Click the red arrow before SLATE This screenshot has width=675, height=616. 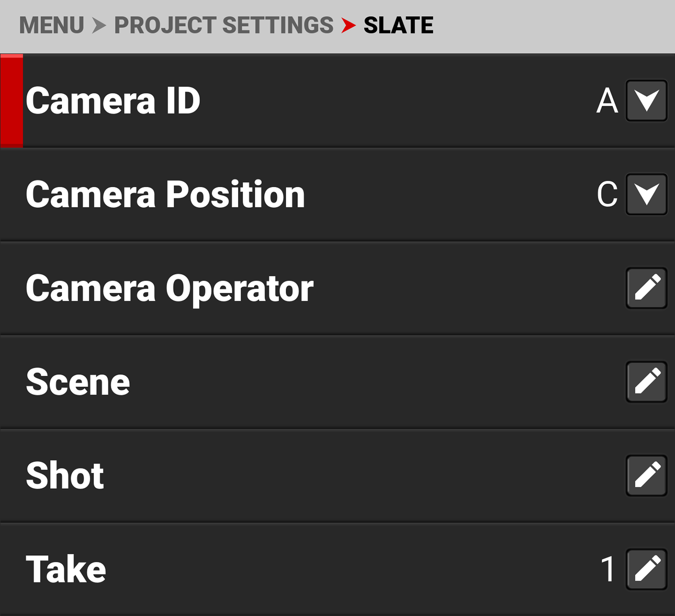point(348,25)
